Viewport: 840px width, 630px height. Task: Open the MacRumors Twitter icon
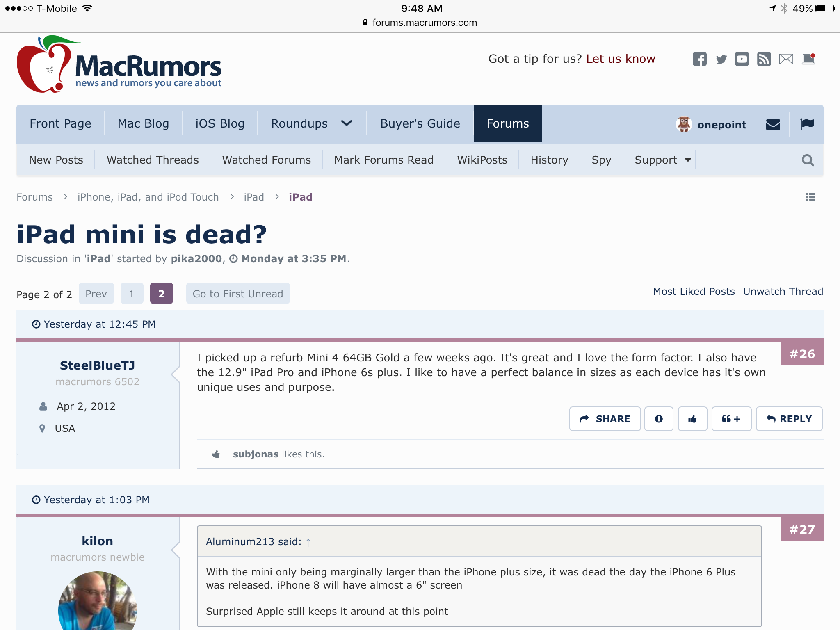click(x=721, y=59)
